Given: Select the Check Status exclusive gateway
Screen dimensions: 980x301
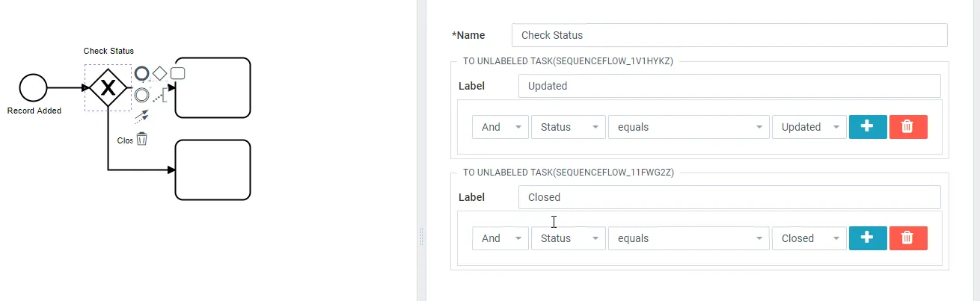Looking at the screenshot, I should (108, 88).
